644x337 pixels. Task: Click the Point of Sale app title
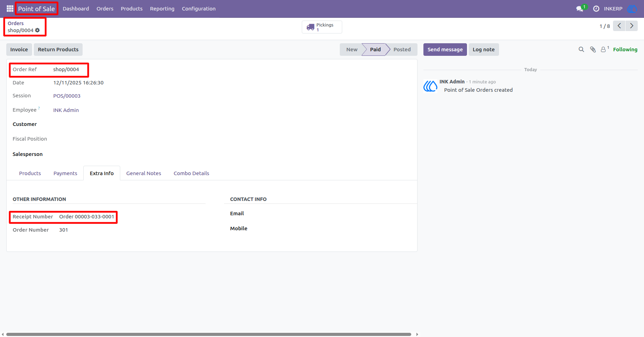coord(37,9)
